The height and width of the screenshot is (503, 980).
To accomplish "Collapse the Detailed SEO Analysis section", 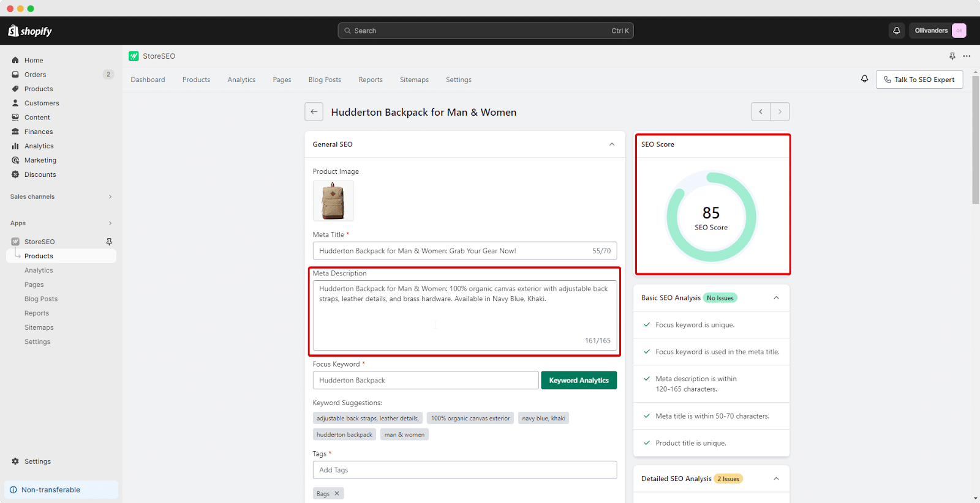I will (776, 479).
